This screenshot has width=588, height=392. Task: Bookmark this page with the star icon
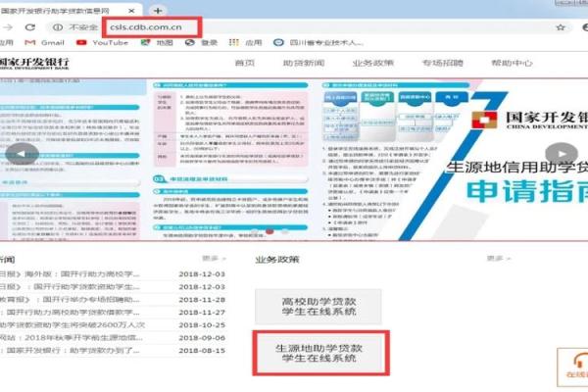click(x=561, y=27)
